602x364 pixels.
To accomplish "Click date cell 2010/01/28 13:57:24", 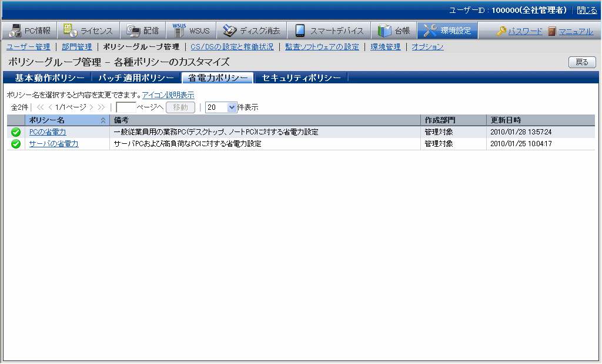I will 521,132.
